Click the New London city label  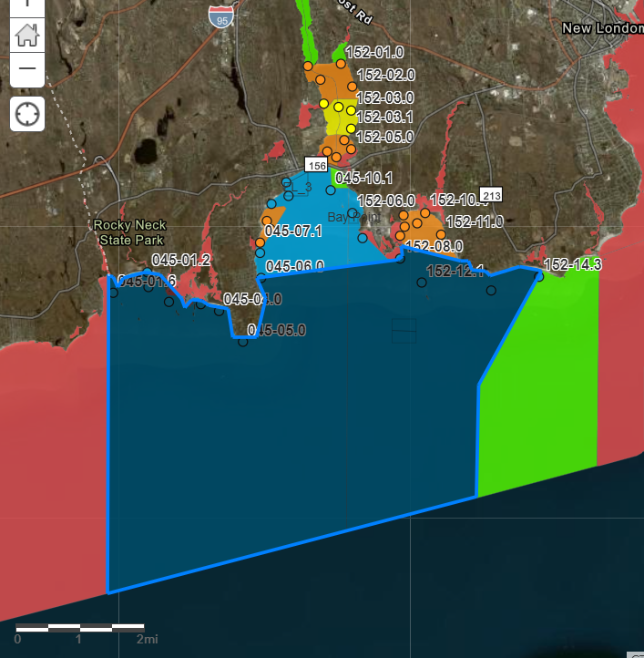[x=601, y=28]
